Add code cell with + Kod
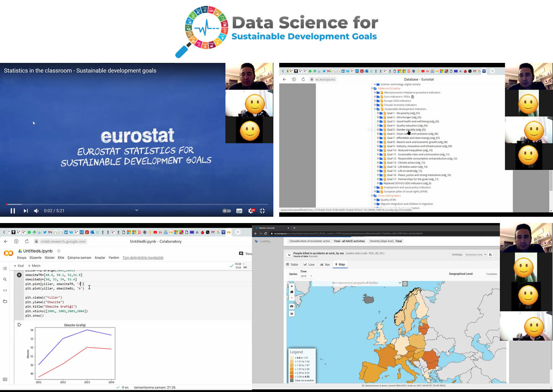 point(19,266)
